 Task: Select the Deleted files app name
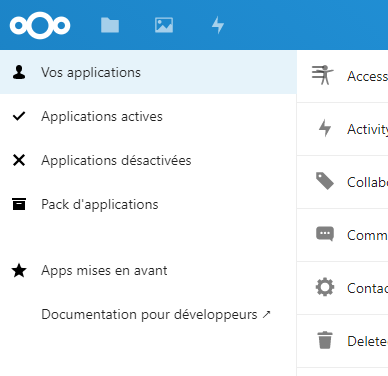tap(367, 341)
